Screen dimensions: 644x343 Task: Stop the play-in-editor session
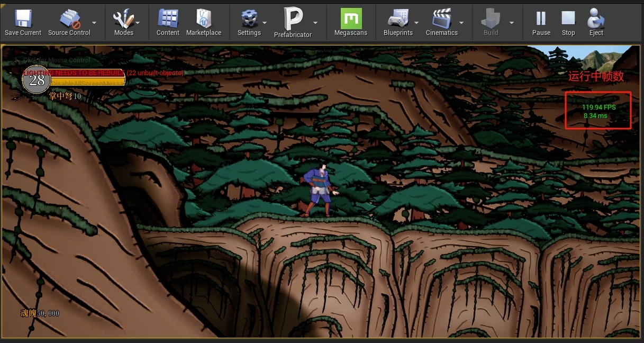coord(568,19)
